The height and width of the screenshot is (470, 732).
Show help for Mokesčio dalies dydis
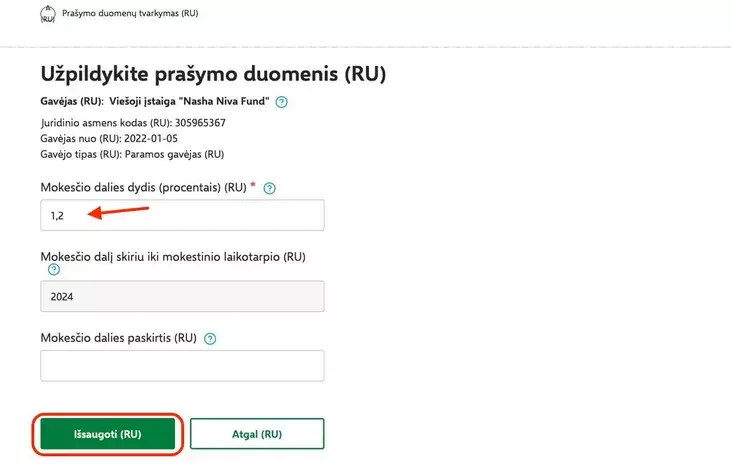pos(269,188)
